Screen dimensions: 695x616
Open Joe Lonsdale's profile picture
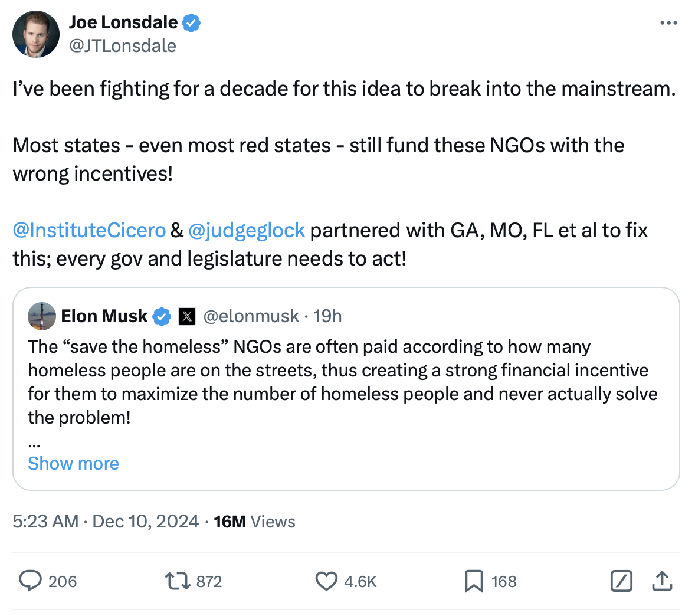tap(36, 34)
